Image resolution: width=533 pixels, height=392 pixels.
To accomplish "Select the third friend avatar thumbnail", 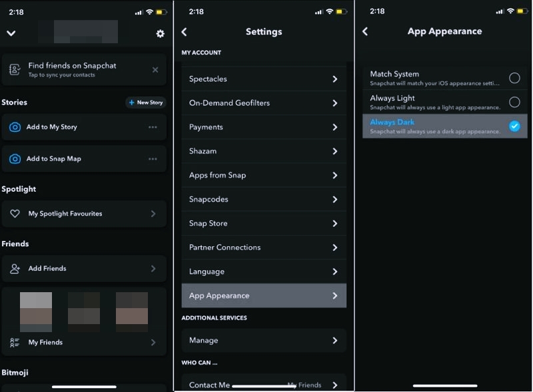I will coord(132,312).
